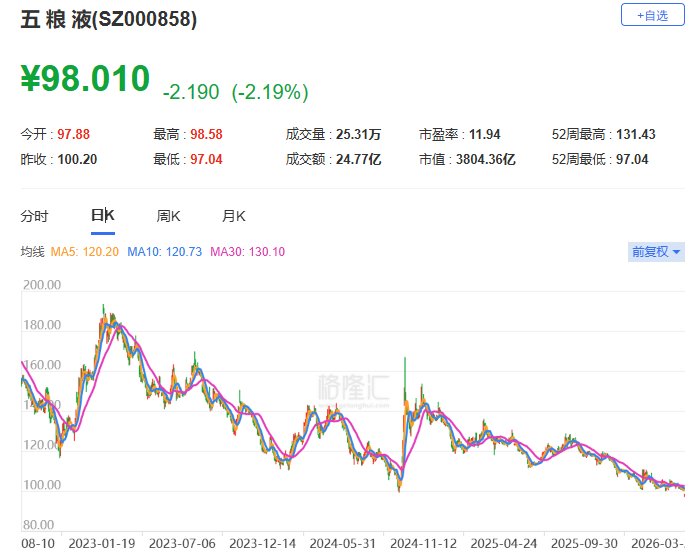Click the 200.00 y-axis label
The height and width of the screenshot is (555, 696).
point(42,285)
